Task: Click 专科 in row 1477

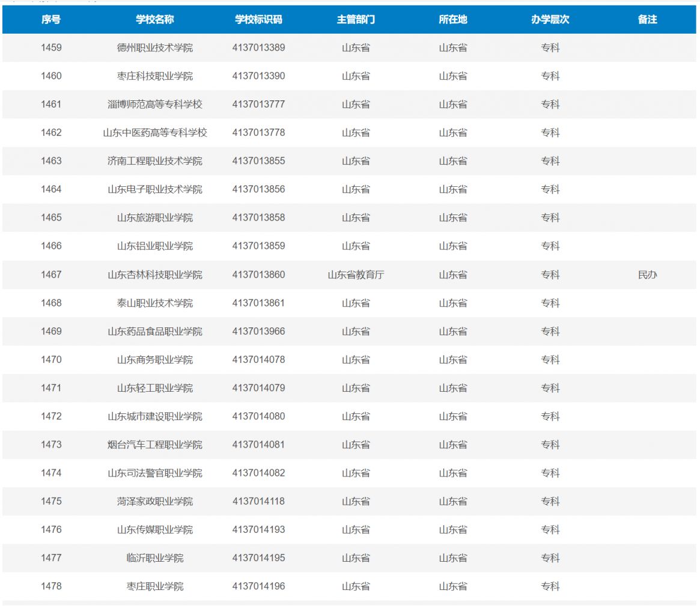Action: 550,558
